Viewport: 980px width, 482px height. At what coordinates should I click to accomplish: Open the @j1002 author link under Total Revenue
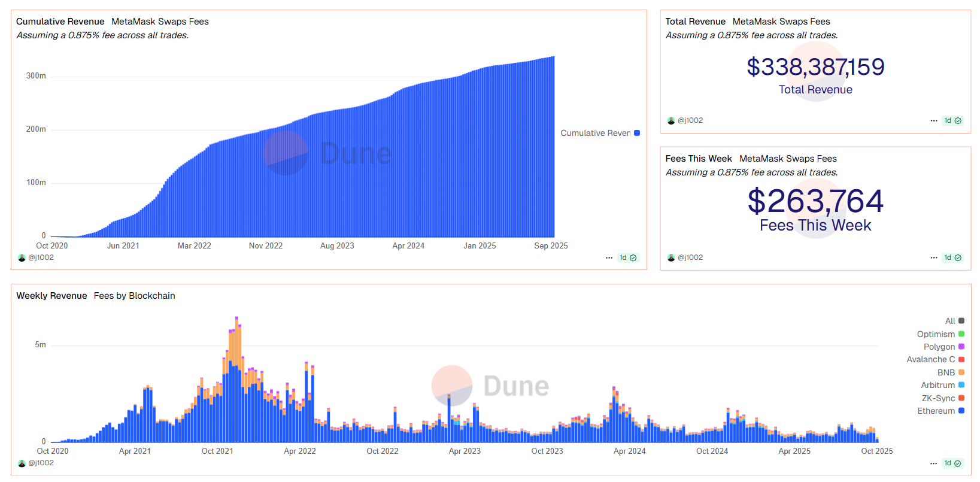690,121
